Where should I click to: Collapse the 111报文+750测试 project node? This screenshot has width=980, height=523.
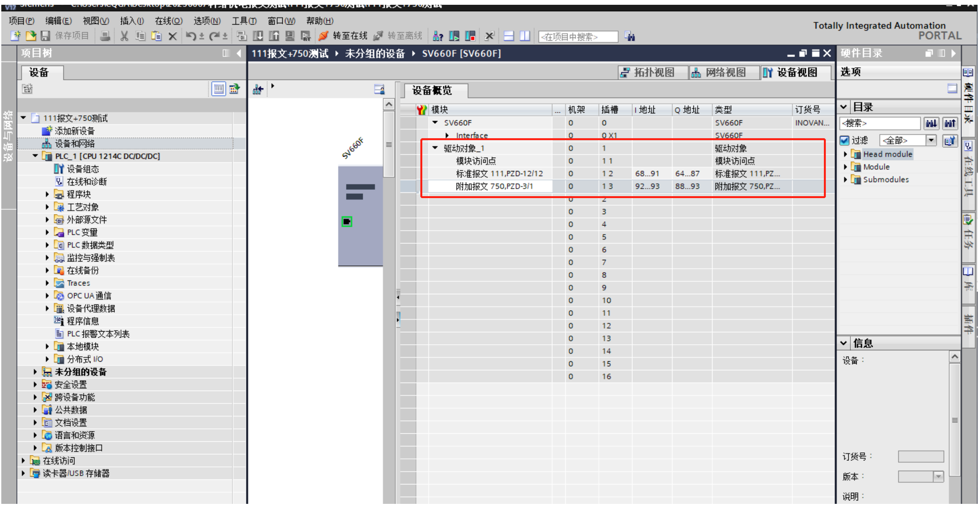24,118
